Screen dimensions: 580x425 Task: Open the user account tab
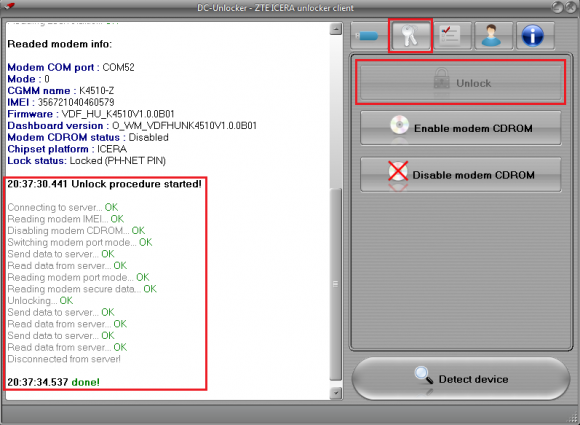pyautogui.click(x=493, y=36)
